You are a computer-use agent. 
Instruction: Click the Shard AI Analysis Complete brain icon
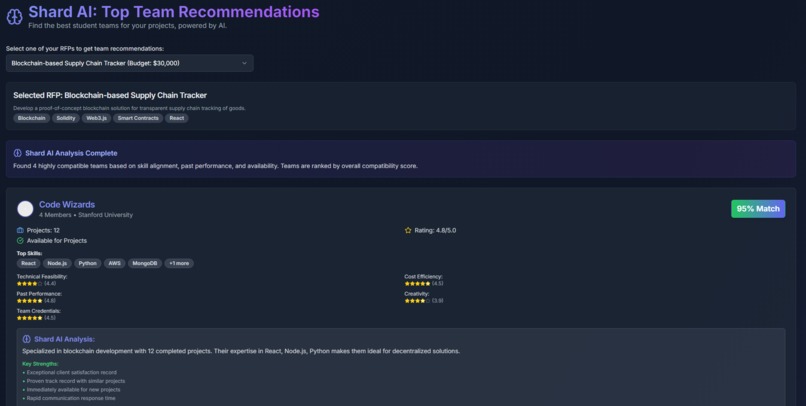point(17,153)
